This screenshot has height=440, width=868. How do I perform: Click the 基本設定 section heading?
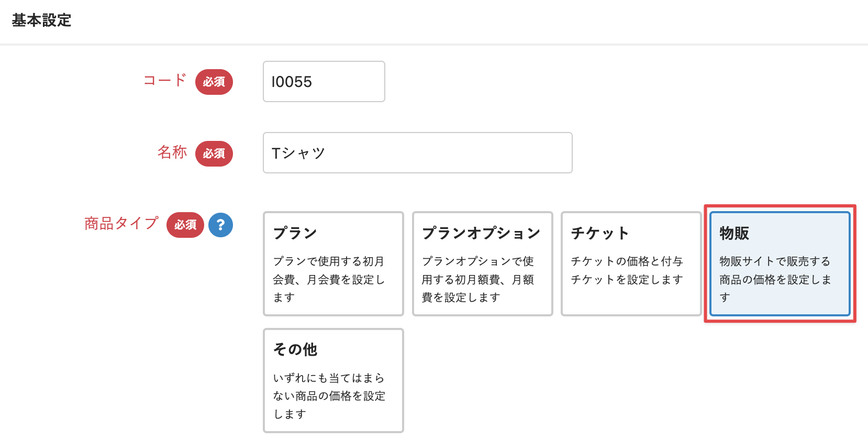coord(42,20)
